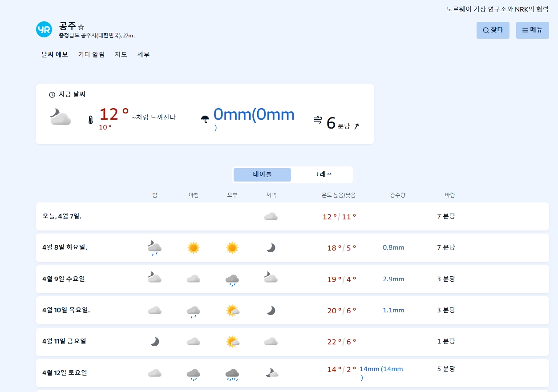Click April 9 evening cloudy moon icon
The image size is (558, 392).
pos(271,278)
